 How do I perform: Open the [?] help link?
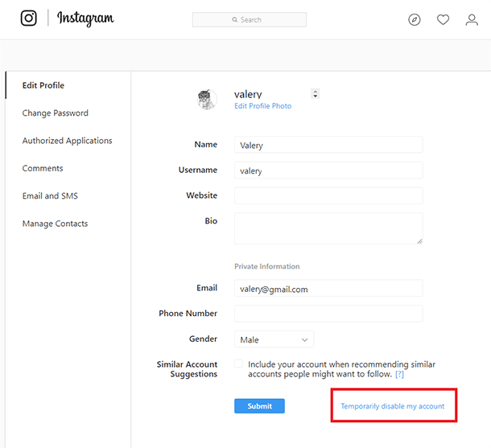pyautogui.click(x=399, y=374)
